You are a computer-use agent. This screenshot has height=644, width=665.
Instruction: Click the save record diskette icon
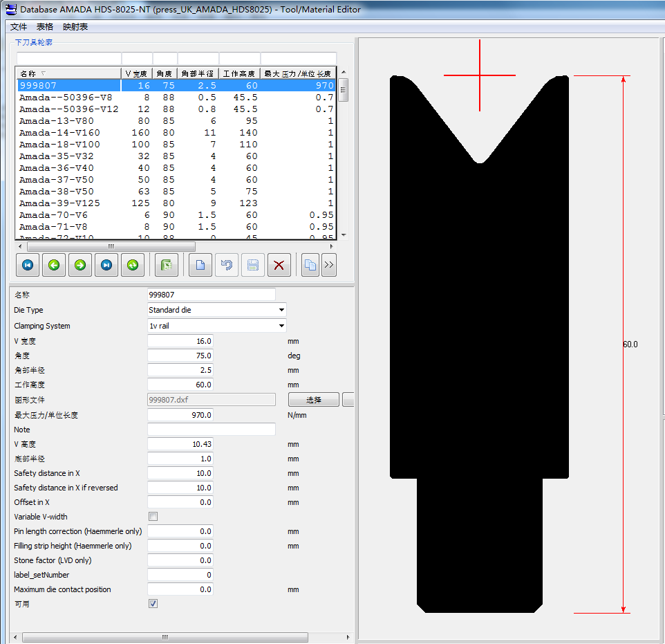tap(253, 265)
